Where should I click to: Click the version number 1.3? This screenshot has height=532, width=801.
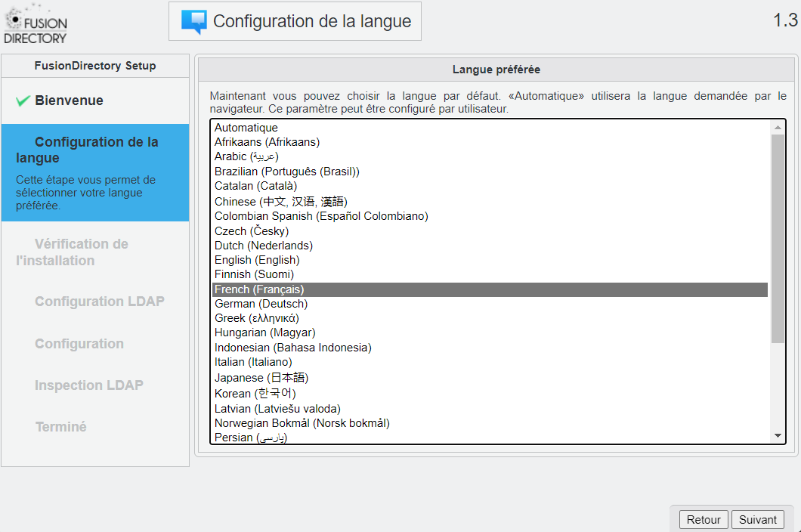(x=785, y=20)
